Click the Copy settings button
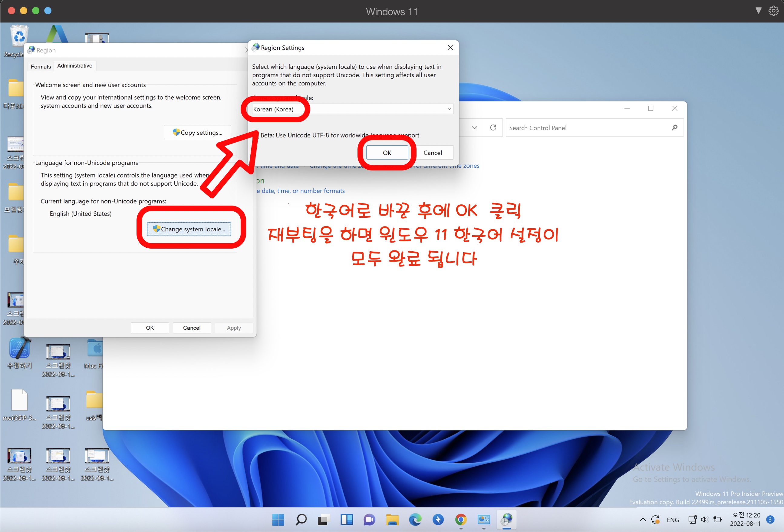784x532 pixels. (x=197, y=132)
